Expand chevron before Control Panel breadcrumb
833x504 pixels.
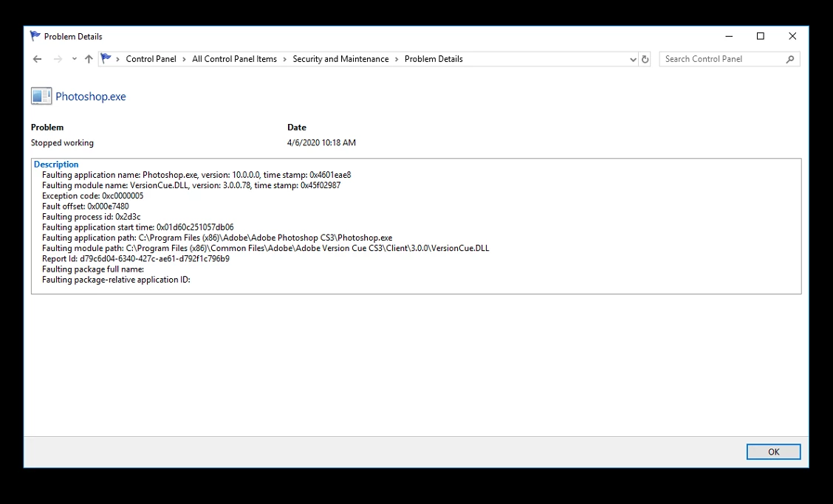click(x=118, y=59)
